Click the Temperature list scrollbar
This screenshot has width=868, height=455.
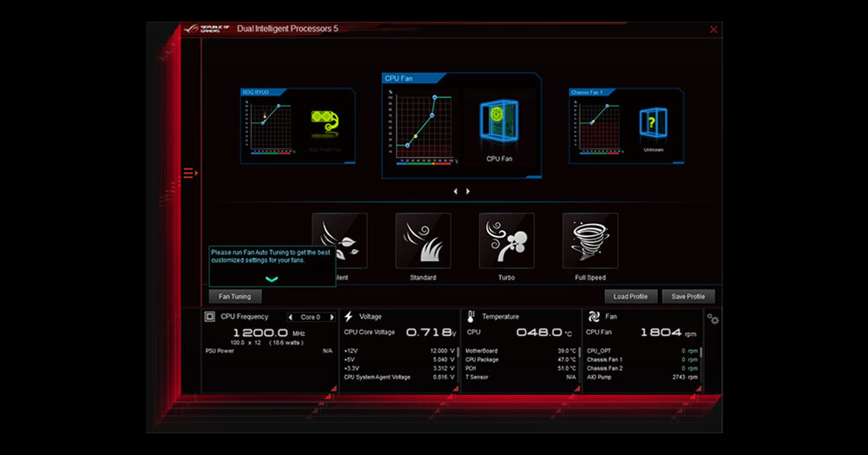(x=580, y=353)
